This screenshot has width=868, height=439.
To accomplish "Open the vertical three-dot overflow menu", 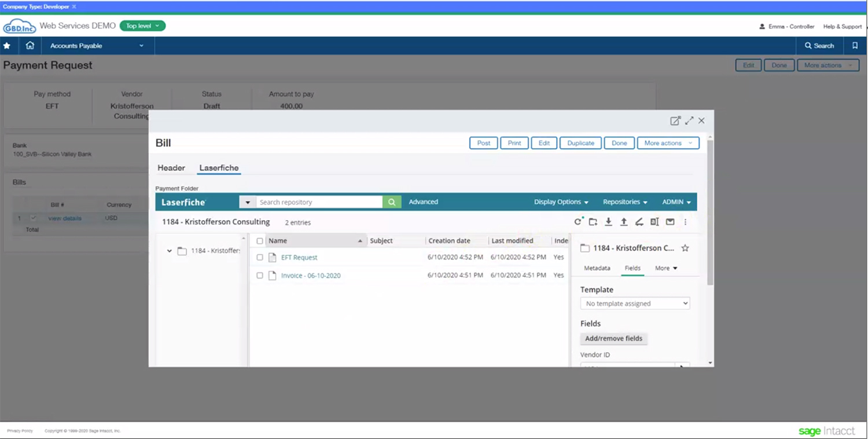I will [685, 222].
